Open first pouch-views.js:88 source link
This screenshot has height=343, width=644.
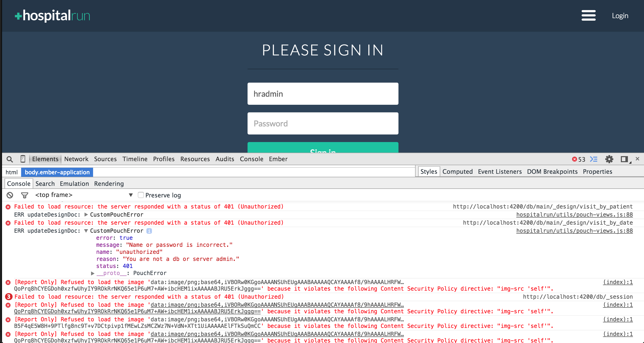574,215
